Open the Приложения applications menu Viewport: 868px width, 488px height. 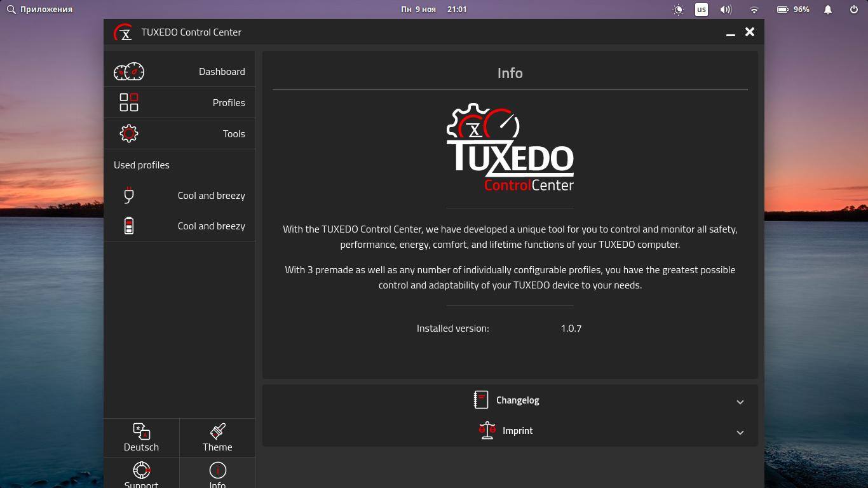pos(46,10)
